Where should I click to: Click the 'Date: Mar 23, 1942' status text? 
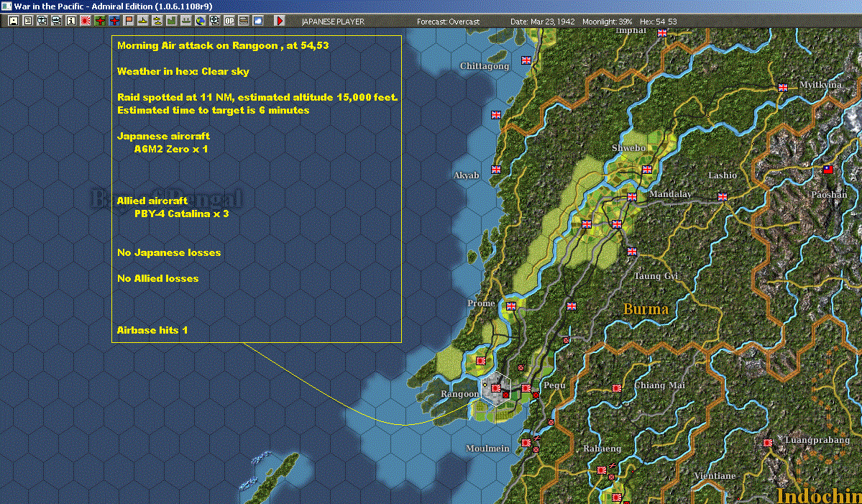[x=543, y=22]
